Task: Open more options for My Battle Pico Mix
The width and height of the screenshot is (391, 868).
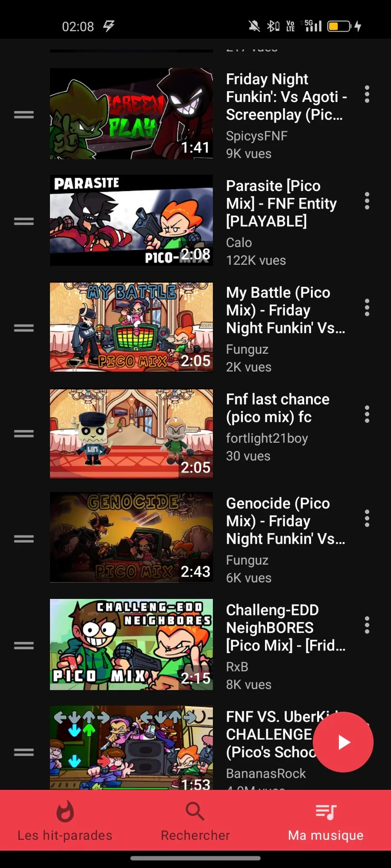Action: [367, 308]
